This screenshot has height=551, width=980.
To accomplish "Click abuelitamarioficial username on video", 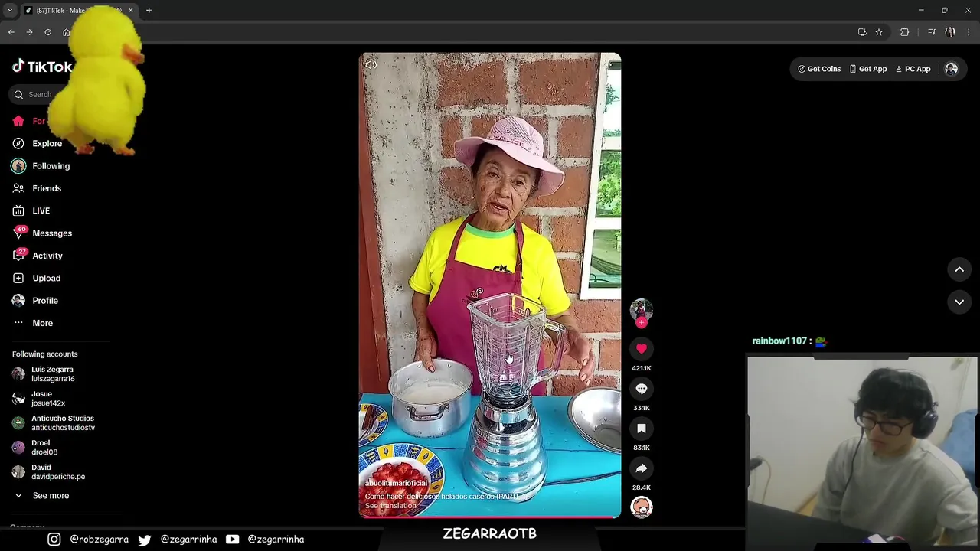I will pos(396,484).
